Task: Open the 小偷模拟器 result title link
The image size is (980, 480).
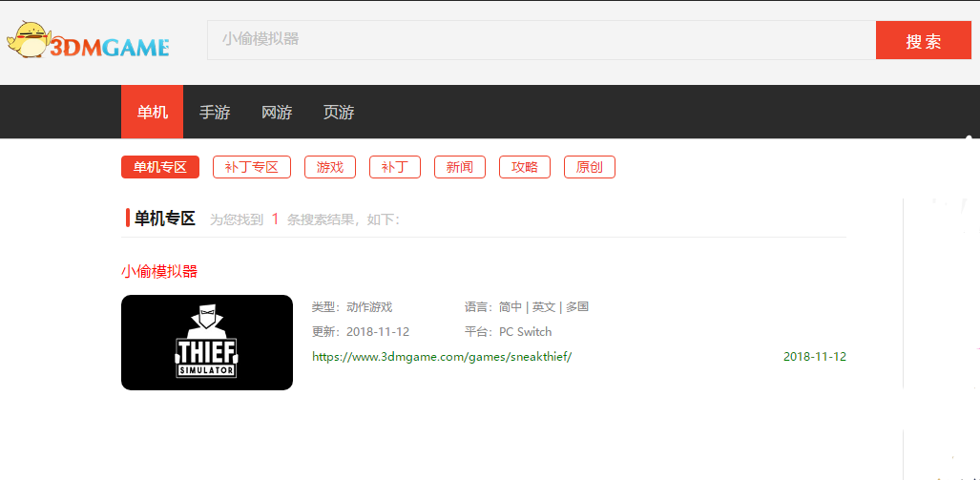Action: click(159, 271)
